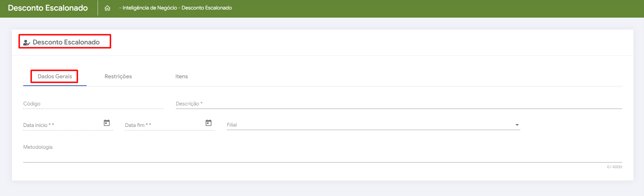
Task: Focus the Código input field
Action: (93, 104)
